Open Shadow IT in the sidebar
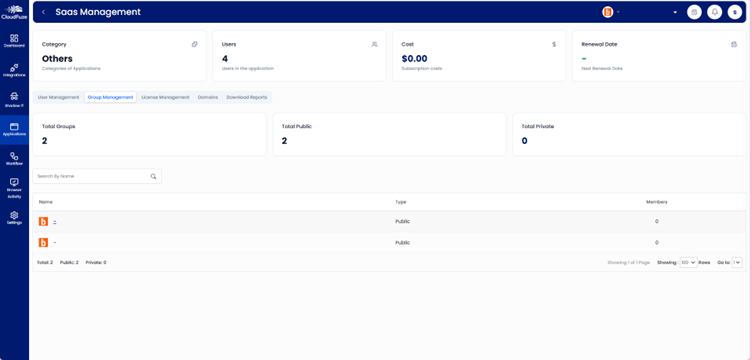This screenshot has width=752, height=360. pyautogui.click(x=14, y=100)
